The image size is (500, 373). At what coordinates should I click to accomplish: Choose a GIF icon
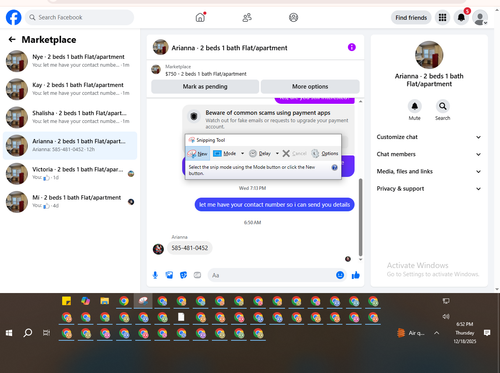pyautogui.click(x=197, y=275)
